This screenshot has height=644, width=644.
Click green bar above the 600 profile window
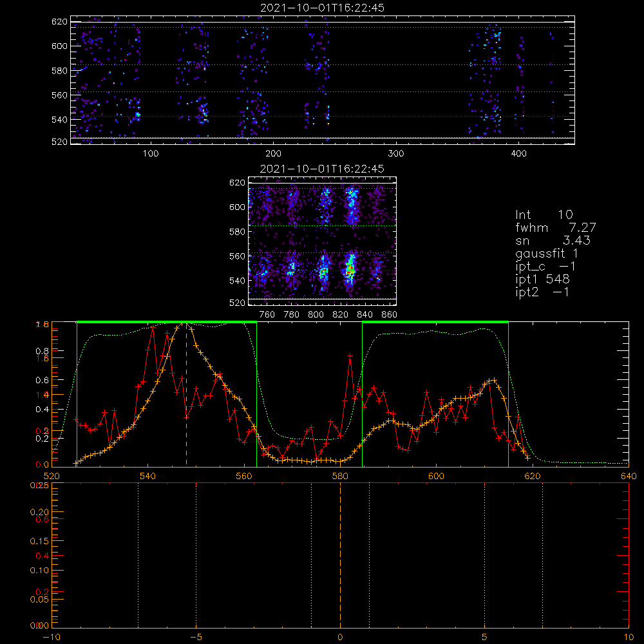(435, 322)
